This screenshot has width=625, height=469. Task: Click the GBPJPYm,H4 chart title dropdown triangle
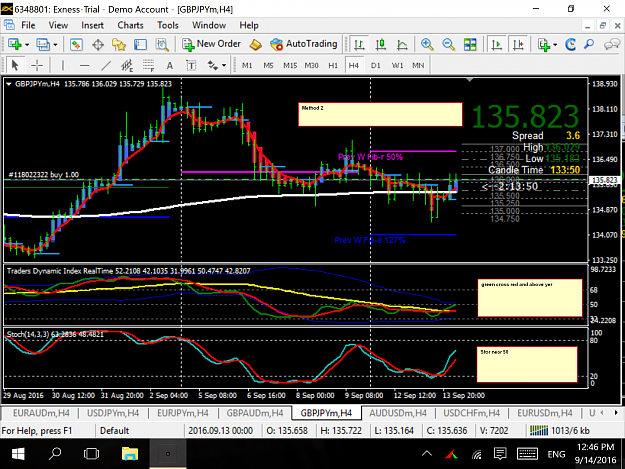8,84
